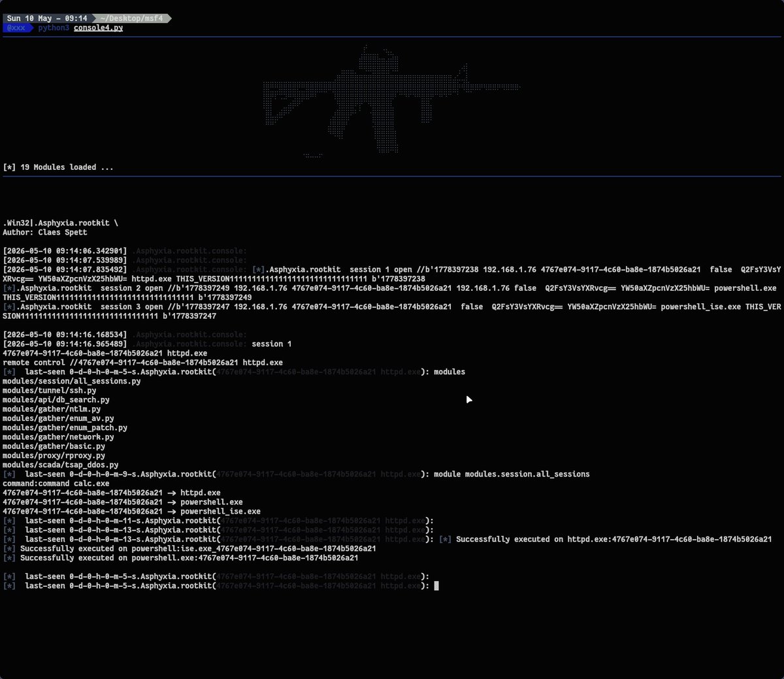Click 'Successfully executed on httpd.exe' message
Viewport: 784px width, 679px height.
click(x=613, y=539)
